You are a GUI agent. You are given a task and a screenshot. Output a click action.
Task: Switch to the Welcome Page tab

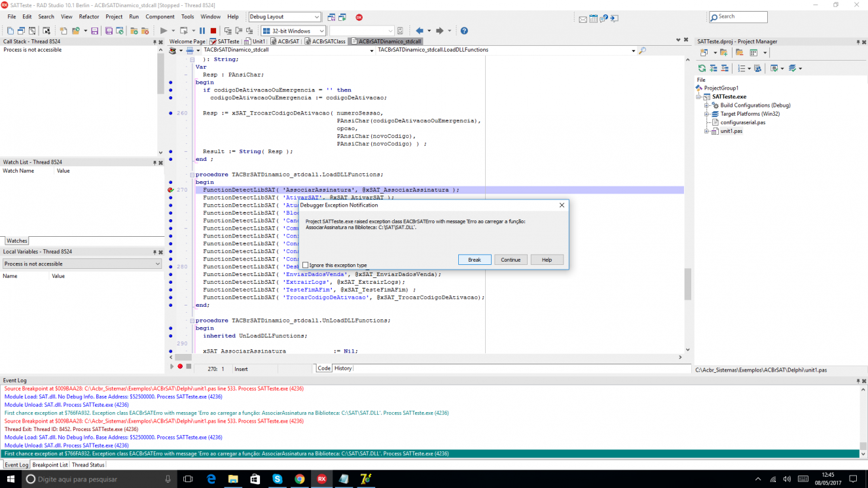187,41
